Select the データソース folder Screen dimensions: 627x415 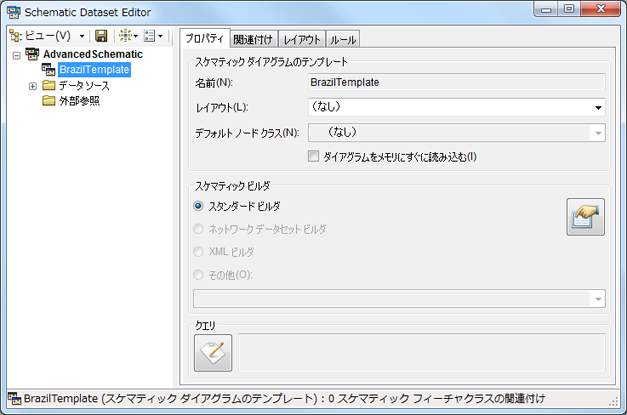pyautogui.click(x=84, y=86)
